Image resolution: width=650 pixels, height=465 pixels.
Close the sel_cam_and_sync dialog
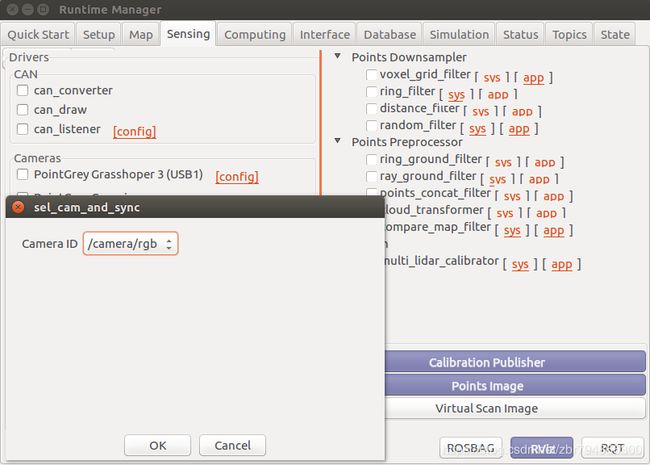[18, 207]
